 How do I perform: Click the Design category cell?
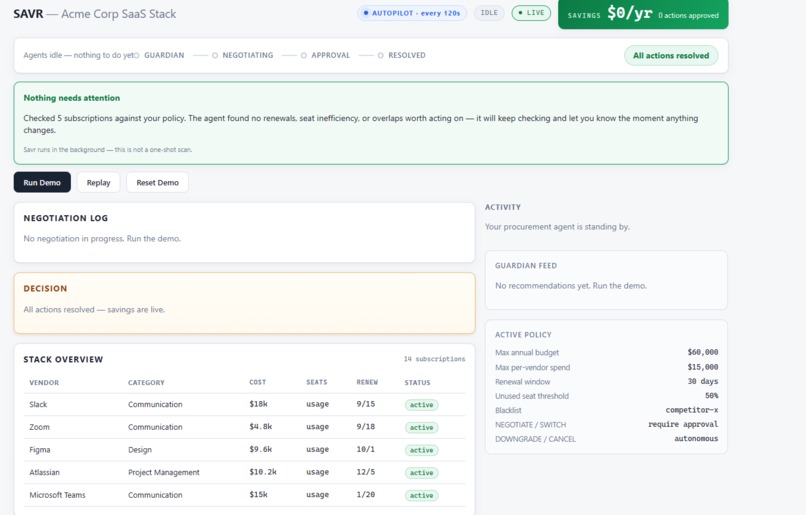click(x=140, y=450)
